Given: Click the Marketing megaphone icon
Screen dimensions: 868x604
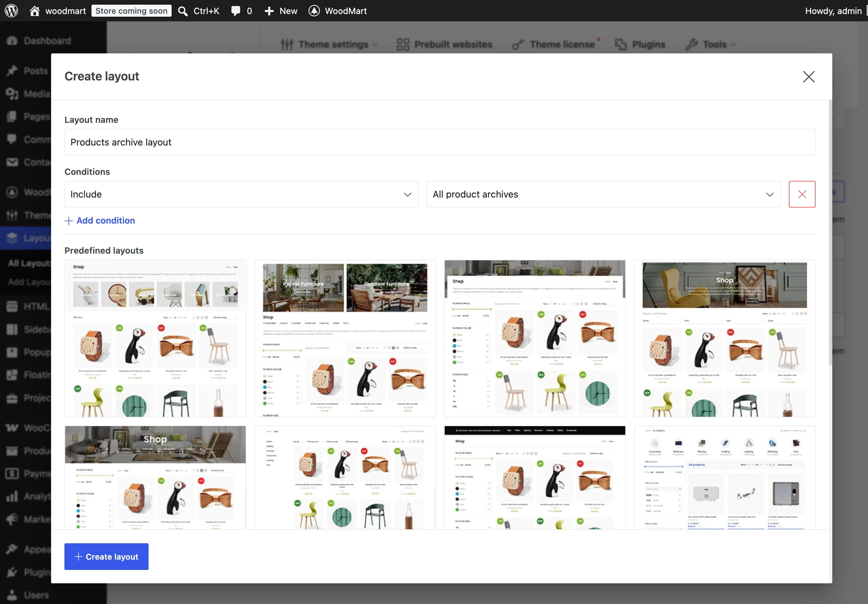Looking at the screenshot, I should pos(12,519).
